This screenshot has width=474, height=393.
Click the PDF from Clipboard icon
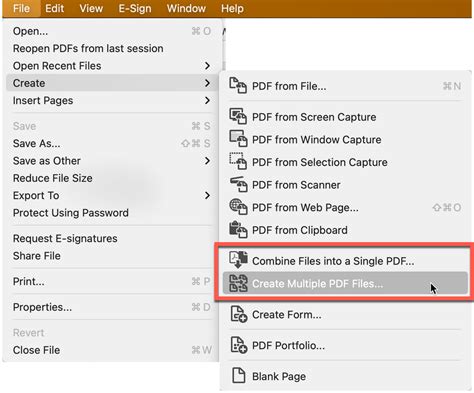click(238, 229)
